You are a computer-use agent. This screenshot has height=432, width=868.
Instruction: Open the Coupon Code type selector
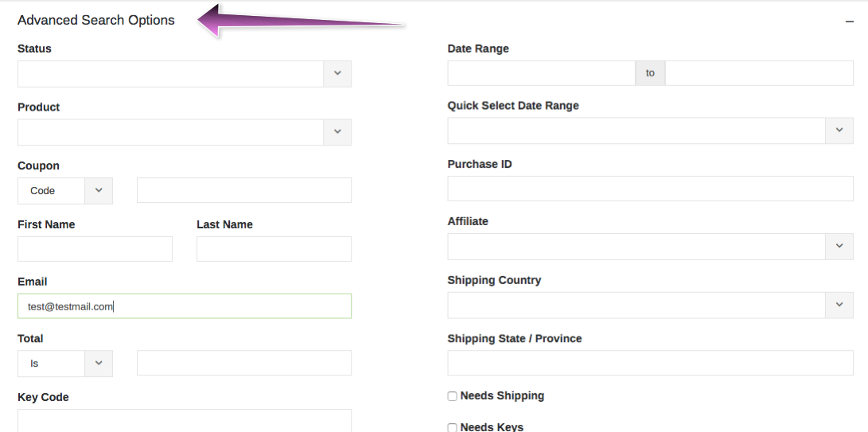click(65, 190)
